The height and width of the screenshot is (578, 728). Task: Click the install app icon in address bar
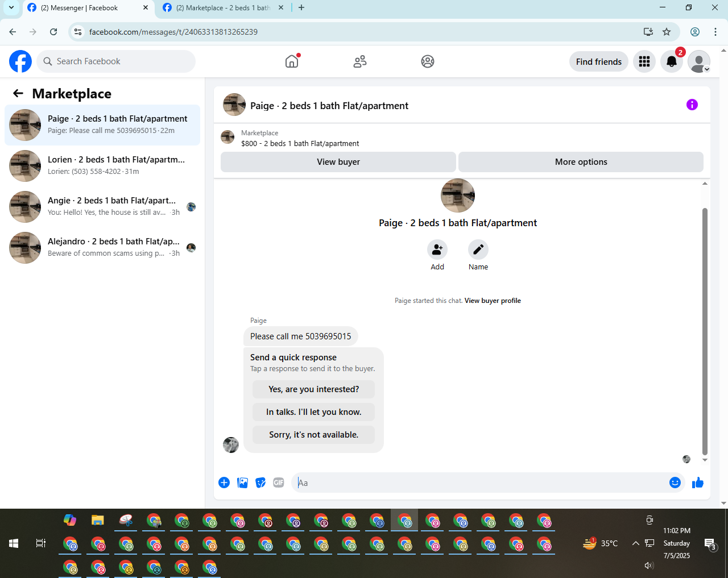(648, 32)
